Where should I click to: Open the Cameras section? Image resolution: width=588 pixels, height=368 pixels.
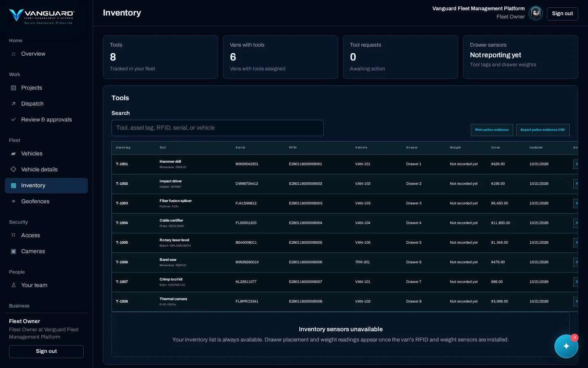click(x=46, y=251)
